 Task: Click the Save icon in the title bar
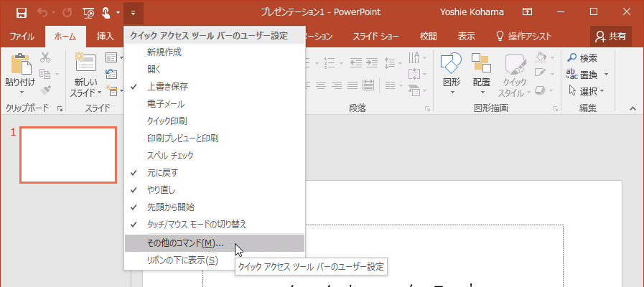[22, 13]
